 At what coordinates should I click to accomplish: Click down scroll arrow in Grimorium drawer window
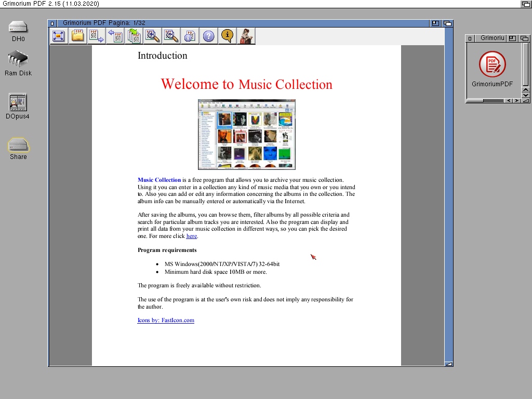click(x=526, y=95)
